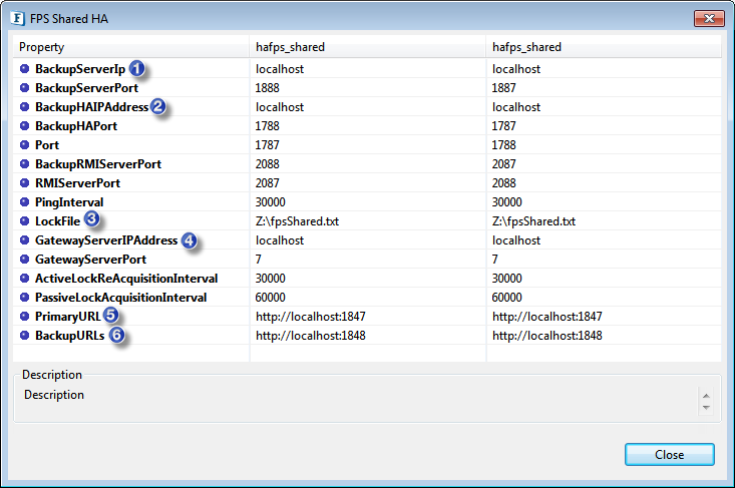Select the GatewayServerPort property name
This screenshot has height=488, width=735.
[90, 259]
